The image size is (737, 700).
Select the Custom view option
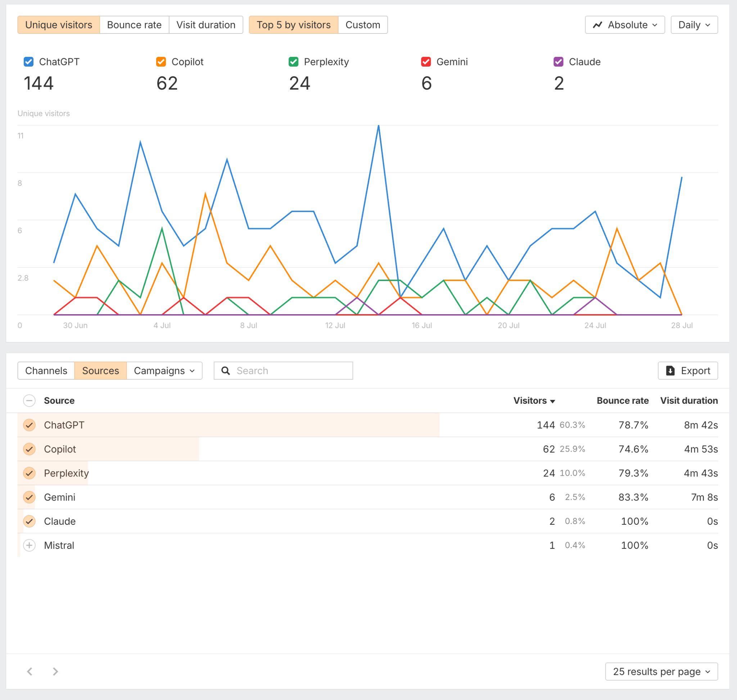click(363, 24)
